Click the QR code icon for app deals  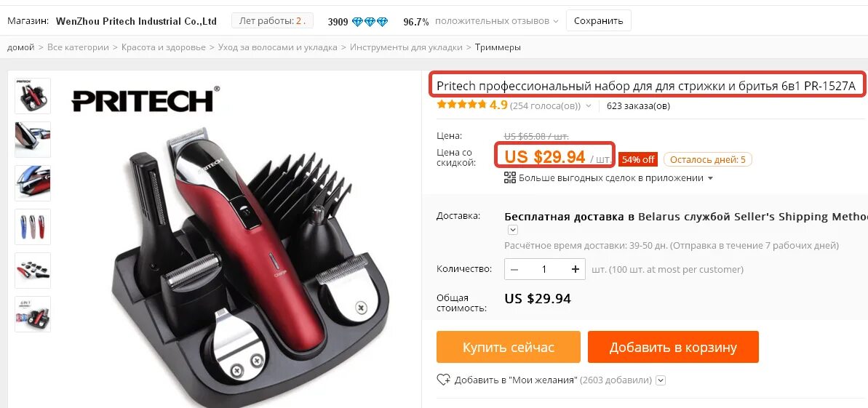510,177
